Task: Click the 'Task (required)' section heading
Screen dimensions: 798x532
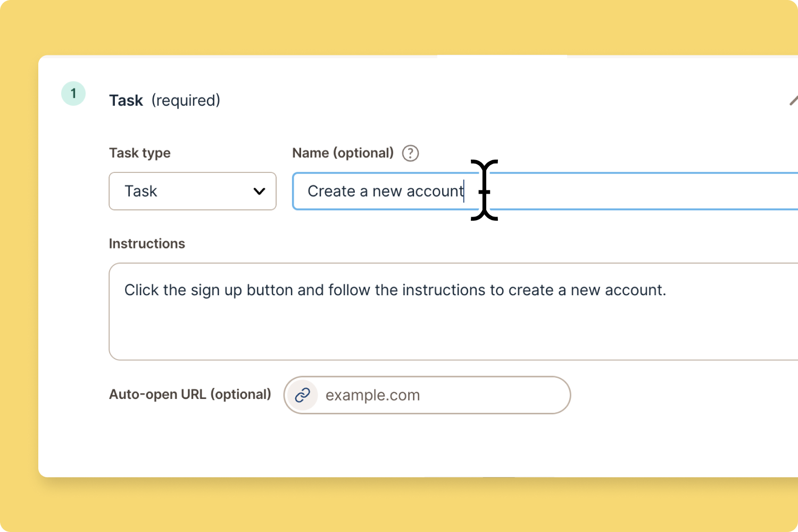Action: pos(164,100)
